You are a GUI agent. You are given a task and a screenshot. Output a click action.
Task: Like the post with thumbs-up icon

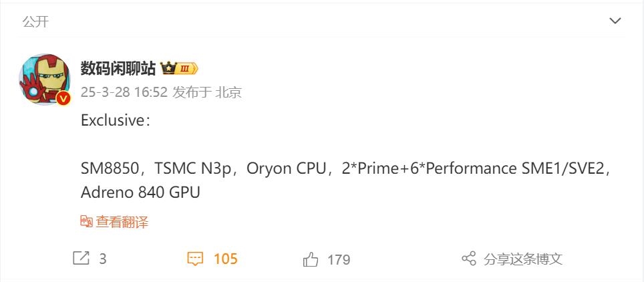tap(311, 259)
